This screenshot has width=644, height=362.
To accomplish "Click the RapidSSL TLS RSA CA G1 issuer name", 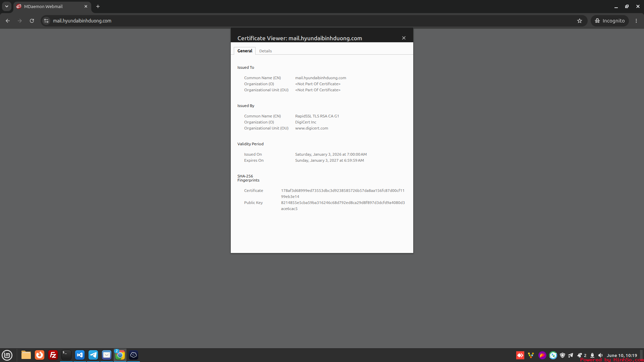I will point(317,116).
